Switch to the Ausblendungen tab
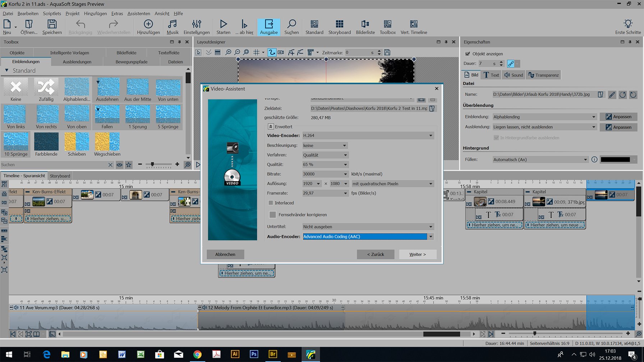Image resolution: width=644 pixels, height=362 pixels. pos(77,62)
